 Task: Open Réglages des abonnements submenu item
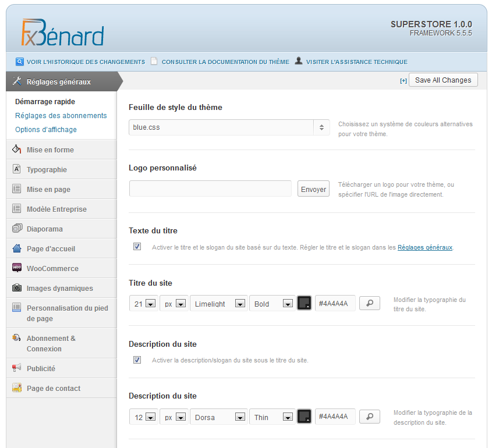(x=61, y=116)
